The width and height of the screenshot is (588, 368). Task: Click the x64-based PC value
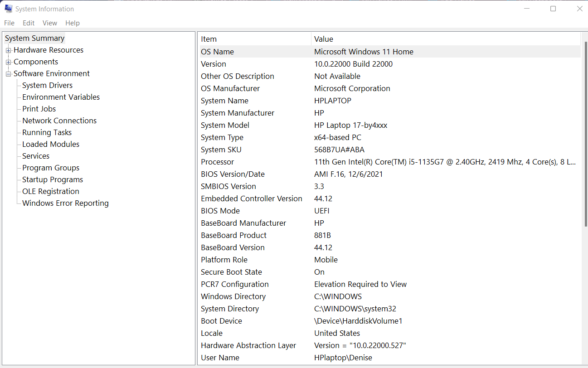pyautogui.click(x=338, y=137)
